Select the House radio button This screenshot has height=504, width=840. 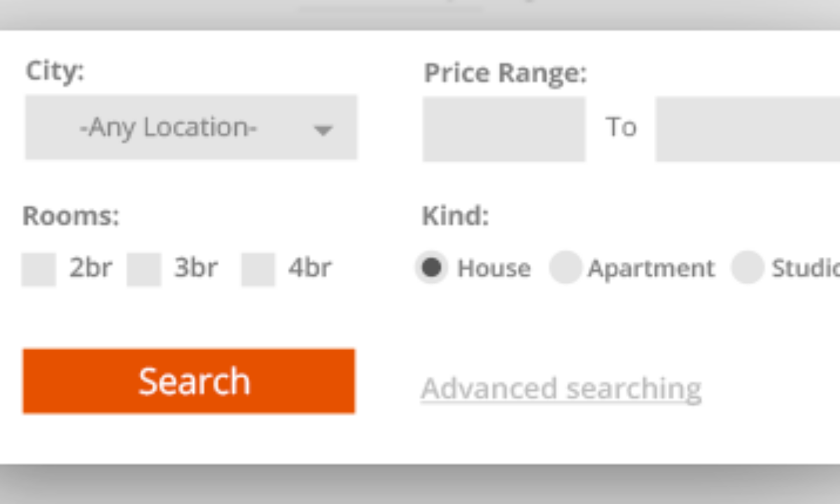[x=432, y=267]
